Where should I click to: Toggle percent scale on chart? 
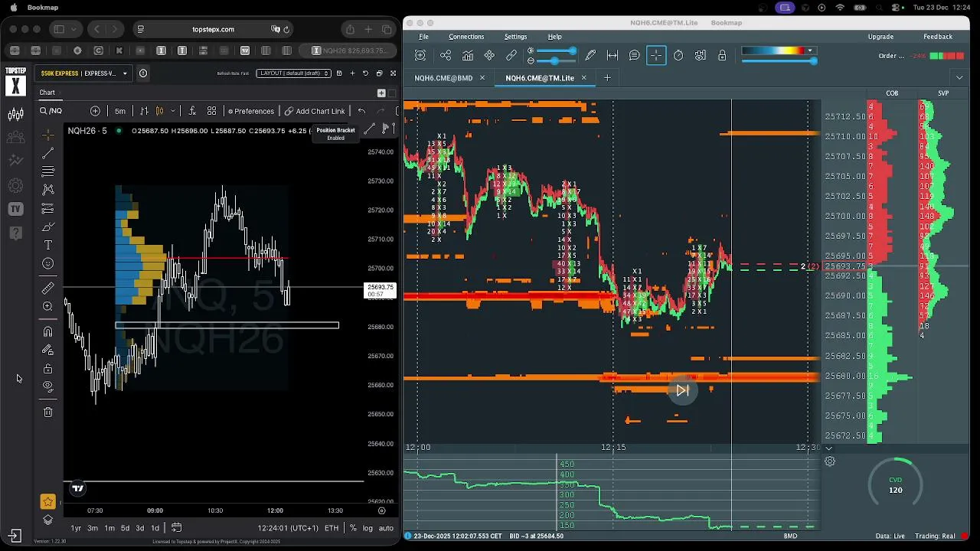tap(353, 528)
